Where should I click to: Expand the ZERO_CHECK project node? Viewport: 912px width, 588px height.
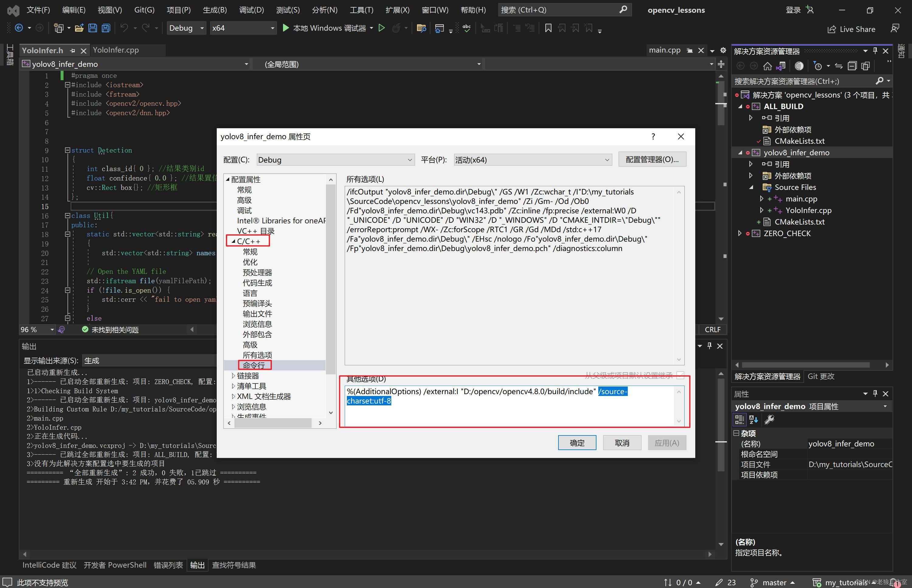[x=740, y=233]
